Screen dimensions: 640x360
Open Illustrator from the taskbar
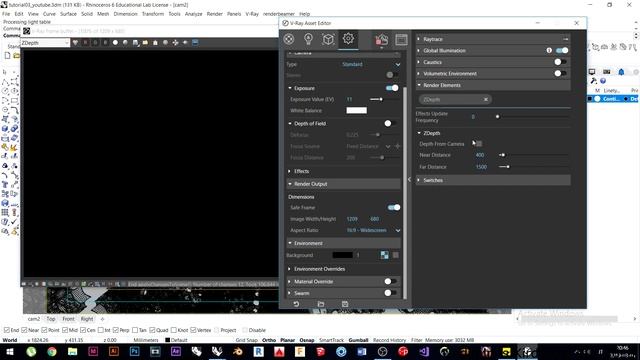113,351
